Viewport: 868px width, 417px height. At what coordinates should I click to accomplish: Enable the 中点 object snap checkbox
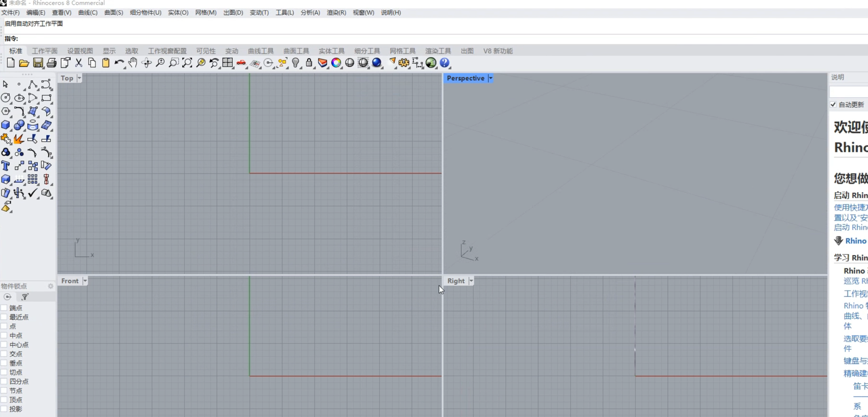[4, 335]
